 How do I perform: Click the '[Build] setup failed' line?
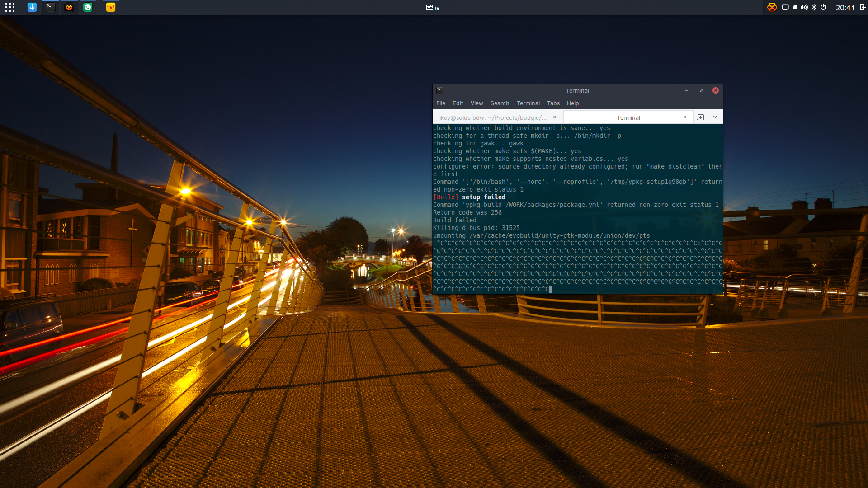(x=469, y=197)
